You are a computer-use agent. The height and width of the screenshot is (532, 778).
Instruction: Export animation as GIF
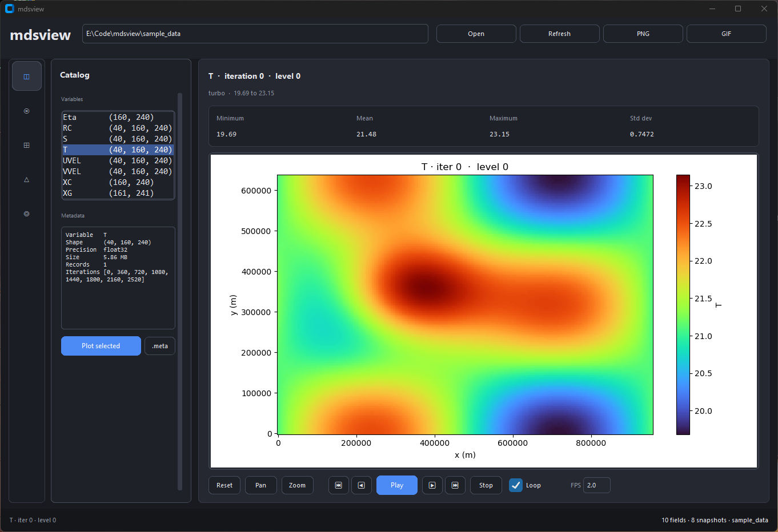[727, 34]
